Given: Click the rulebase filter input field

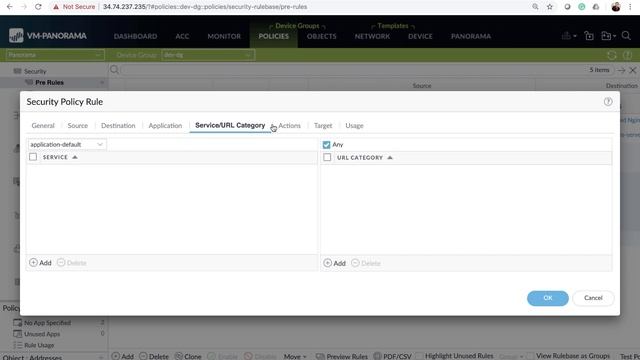Looking at the screenshot, I should coord(353,70).
